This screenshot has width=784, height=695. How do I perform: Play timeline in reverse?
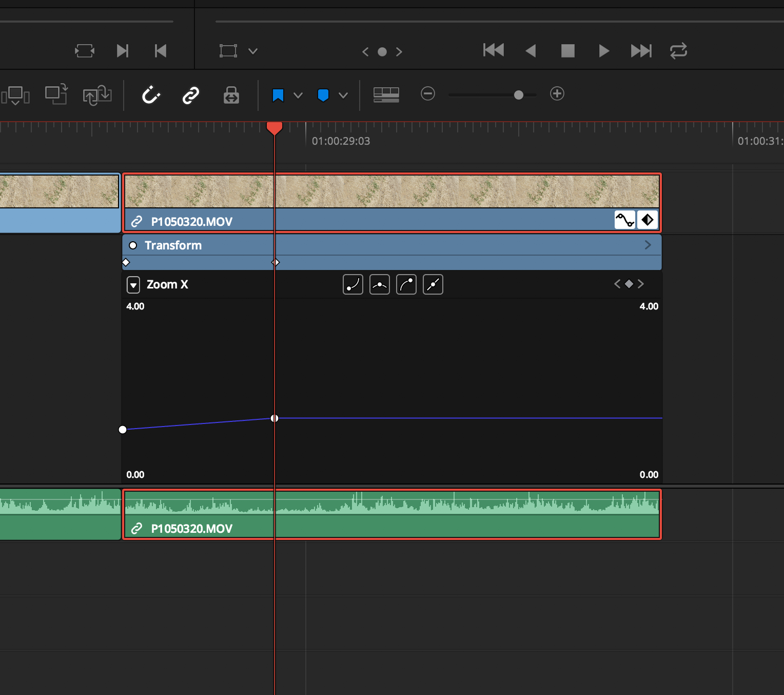point(531,51)
